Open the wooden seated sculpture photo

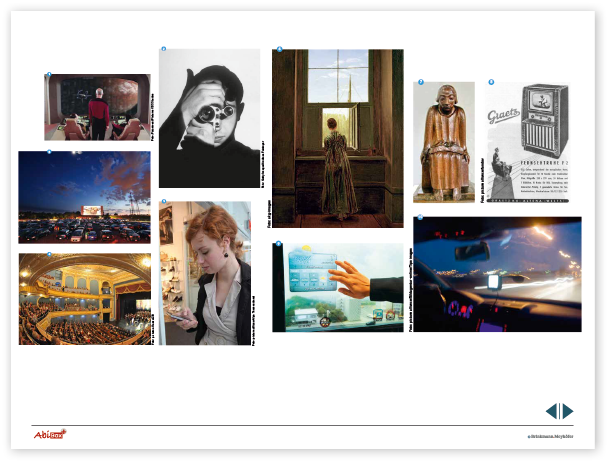tap(444, 142)
